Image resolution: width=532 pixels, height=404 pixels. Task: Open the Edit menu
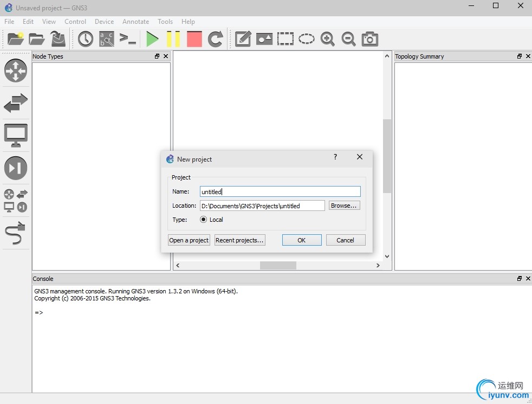click(28, 21)
